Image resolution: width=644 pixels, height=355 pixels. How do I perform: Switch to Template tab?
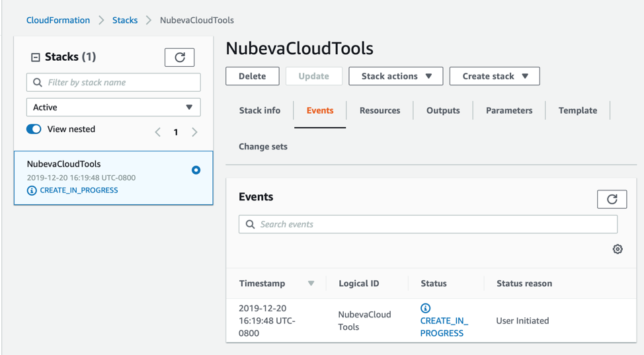578,110
